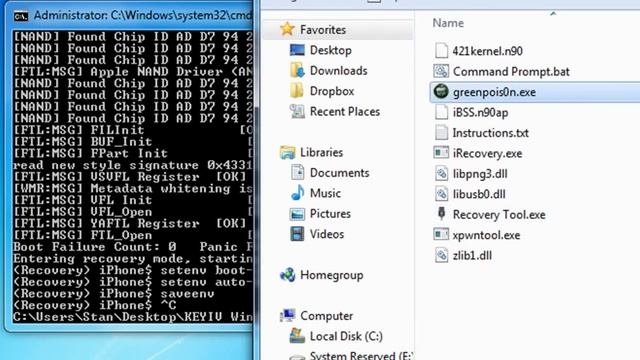Click the 421kernel.n90 file icon

(x=441, y=51)
